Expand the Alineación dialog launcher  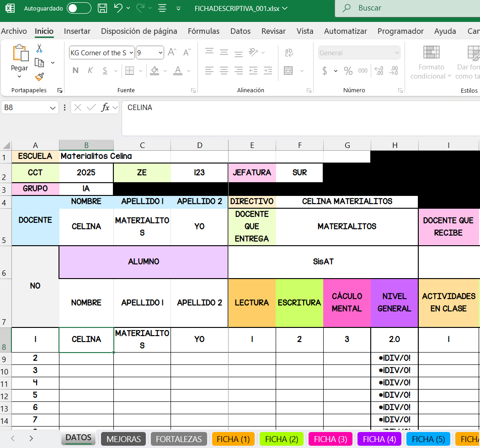[x=309, y=90]
